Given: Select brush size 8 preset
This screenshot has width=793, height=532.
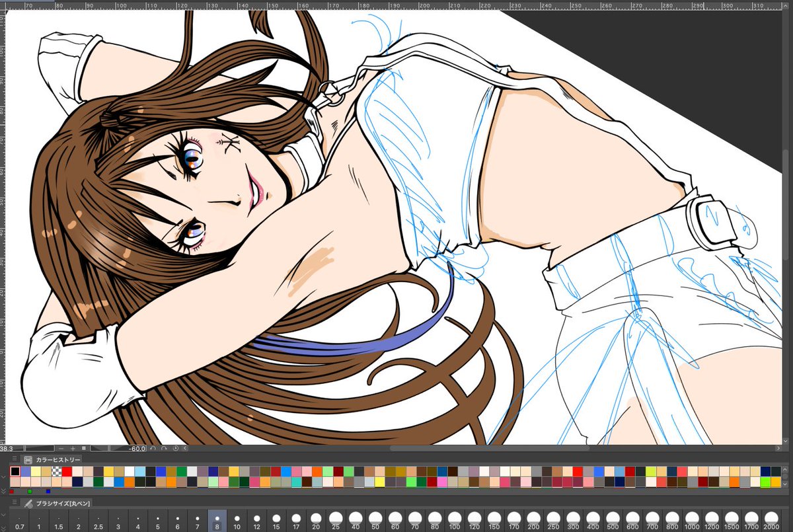Looking at the screenshot, I should coord(217,521).
